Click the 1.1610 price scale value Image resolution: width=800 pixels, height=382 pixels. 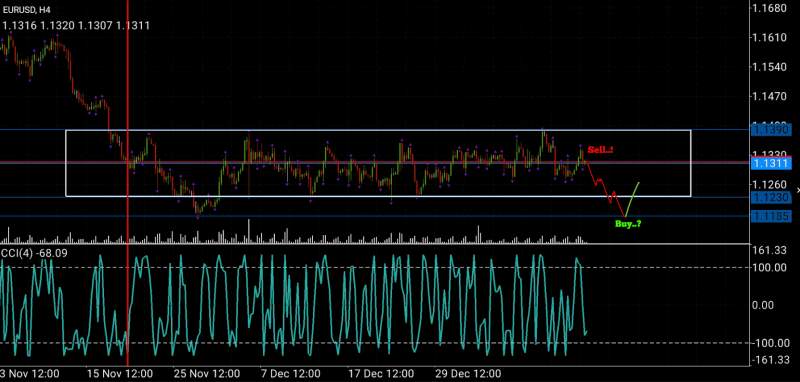click(x=770, y=38)
